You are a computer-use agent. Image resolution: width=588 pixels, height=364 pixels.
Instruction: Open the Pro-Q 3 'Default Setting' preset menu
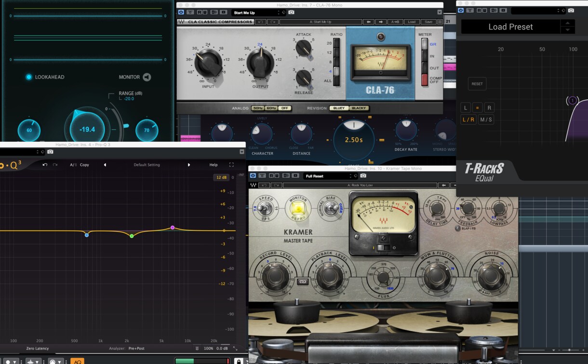147,165
